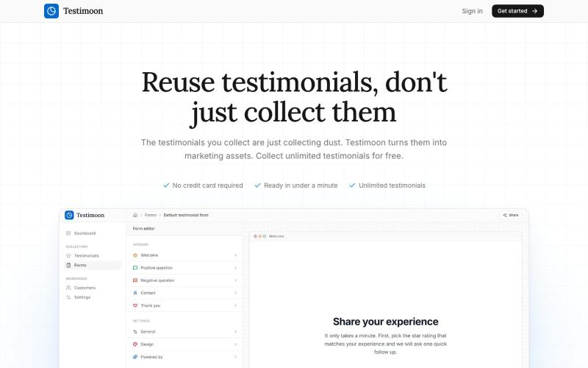Expand the Negative question chevron
This screenshot has height=368, width=588.
[x=235, y=280]
